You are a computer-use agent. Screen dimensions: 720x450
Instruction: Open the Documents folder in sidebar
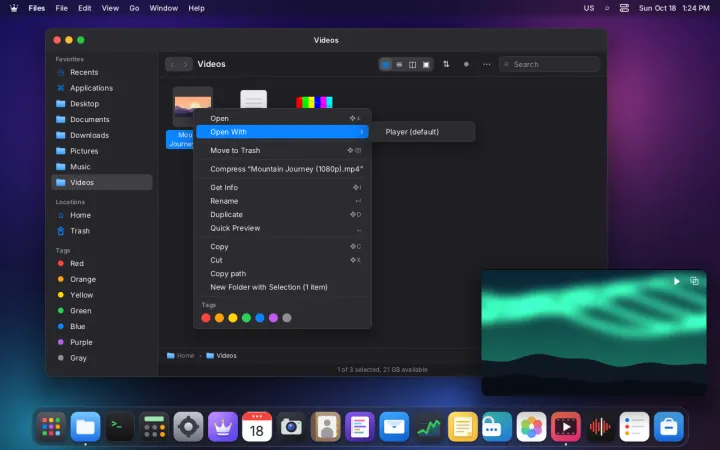click(x=101, y=119)
